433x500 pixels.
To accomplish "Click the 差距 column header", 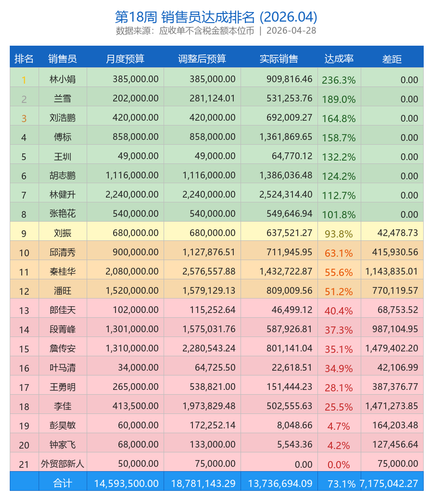I will pos(392,59).
